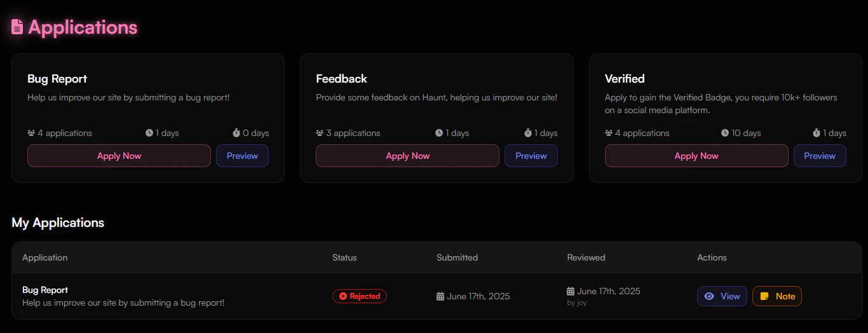868x333 pixels.
Task: Click the Bug Report card description text
Action: pos(128,98)
